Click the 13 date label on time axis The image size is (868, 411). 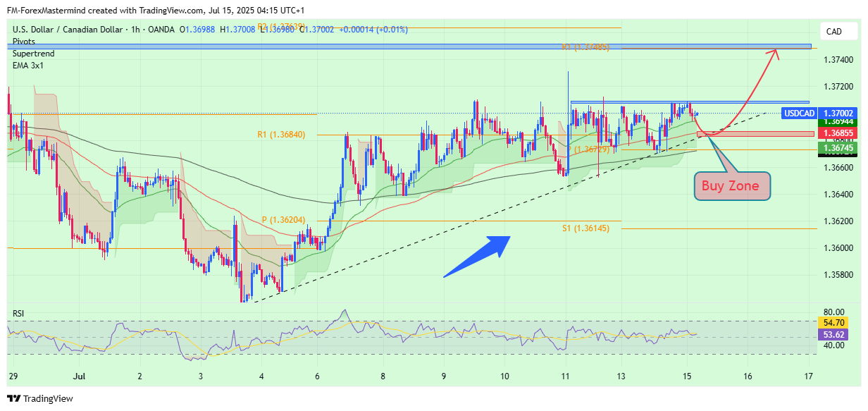621,376
